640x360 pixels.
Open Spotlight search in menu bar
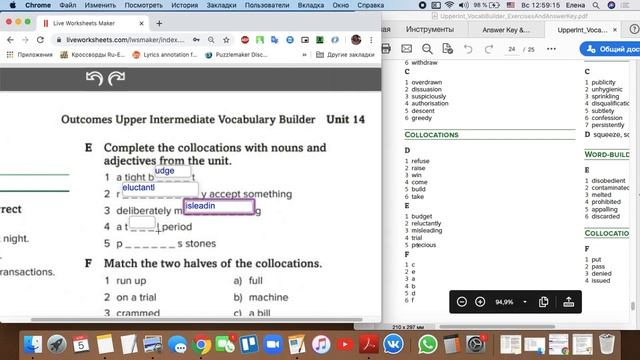(596, 5)
